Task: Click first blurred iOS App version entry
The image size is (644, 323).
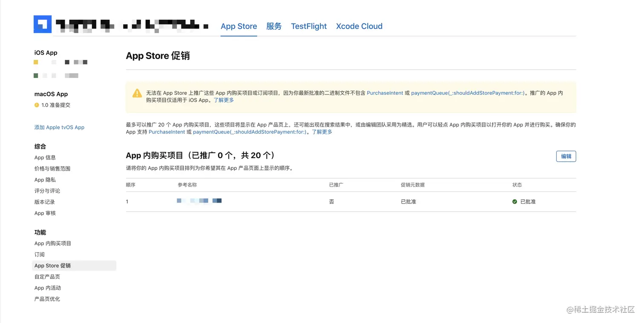Action: click(60, 62)
